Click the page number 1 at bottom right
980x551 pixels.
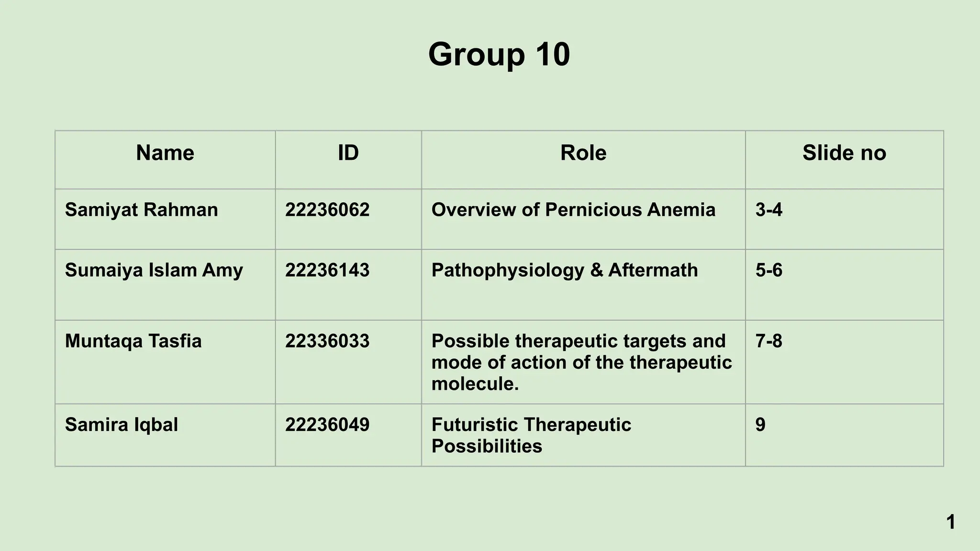[x=951, y=522]
